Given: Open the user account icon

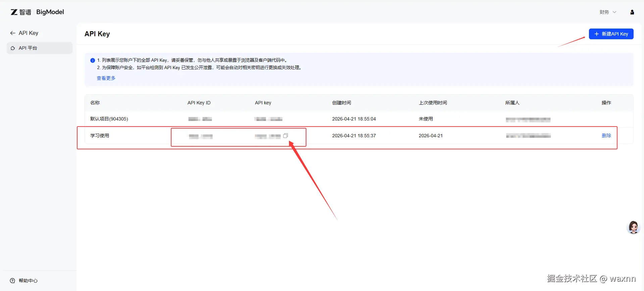Looking at the screenshot, I should (632, 12).
